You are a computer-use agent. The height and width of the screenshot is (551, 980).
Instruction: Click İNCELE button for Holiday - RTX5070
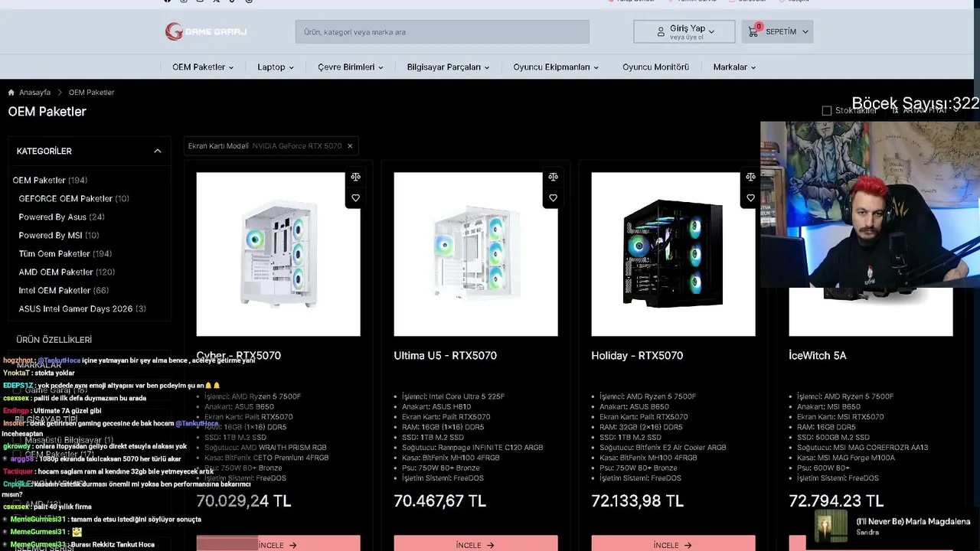click(673, 543)
